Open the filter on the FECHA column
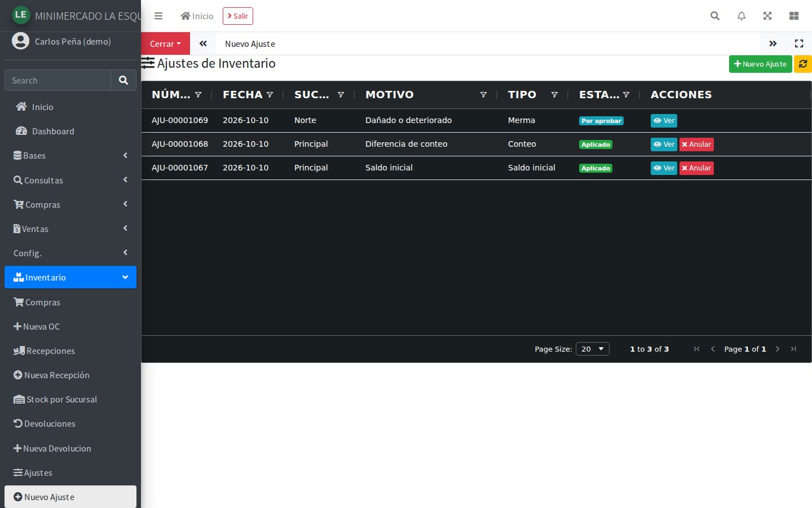Image resolution: width=812 pixels, height=508 pixels. [x=270, y=95]
